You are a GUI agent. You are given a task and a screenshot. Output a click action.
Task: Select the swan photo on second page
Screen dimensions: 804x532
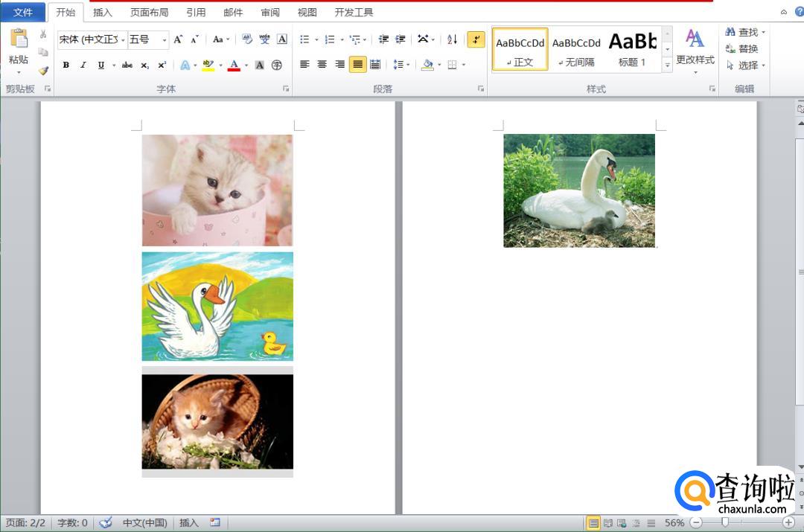point(579,190)
